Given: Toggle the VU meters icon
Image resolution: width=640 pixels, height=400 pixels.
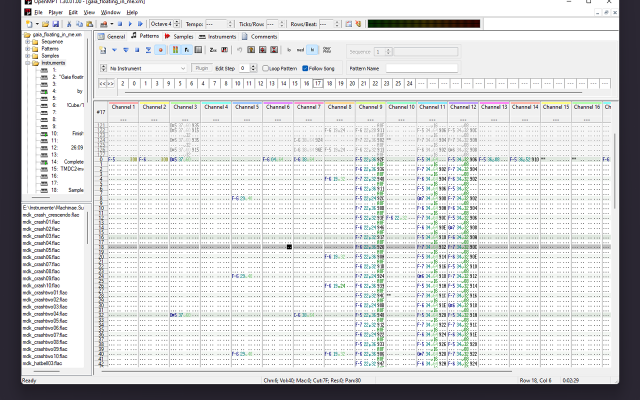Looking at the screenshot, I should [175, 50].
